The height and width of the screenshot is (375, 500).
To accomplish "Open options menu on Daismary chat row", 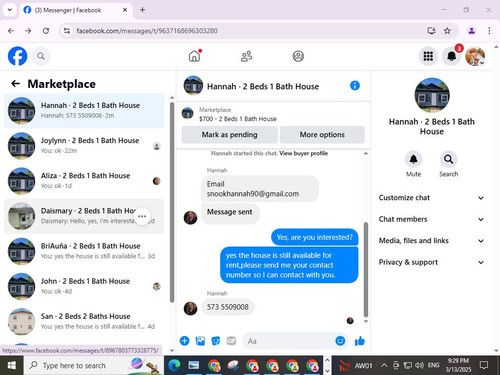I will coord(142,216).
